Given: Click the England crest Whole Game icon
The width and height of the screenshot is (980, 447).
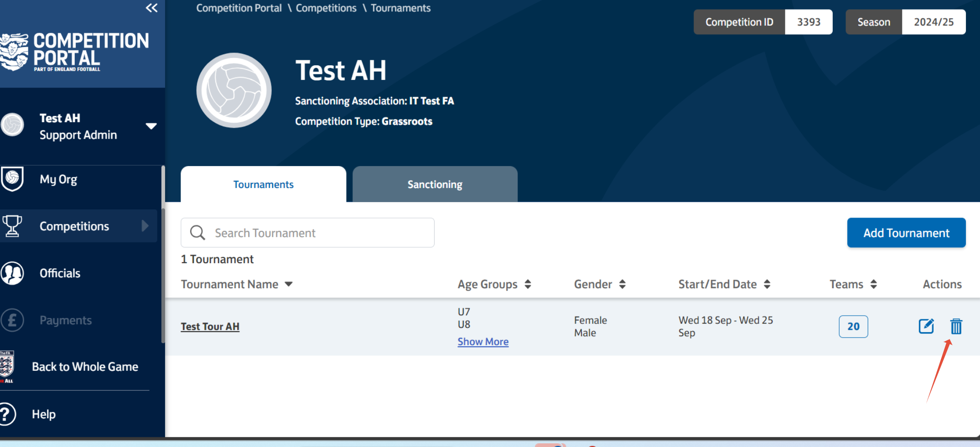Looking at the screenshot, I should pos(7,367).
